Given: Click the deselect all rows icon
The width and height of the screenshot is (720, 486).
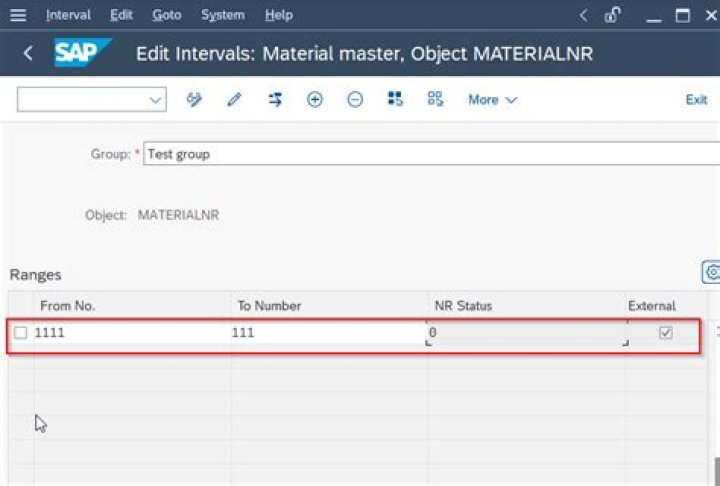Looking at the screenshot, I should [x=435, y=100].
